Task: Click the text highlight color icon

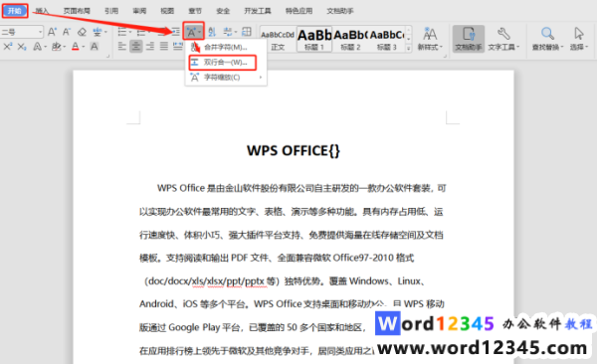Action: coord(57,47)
